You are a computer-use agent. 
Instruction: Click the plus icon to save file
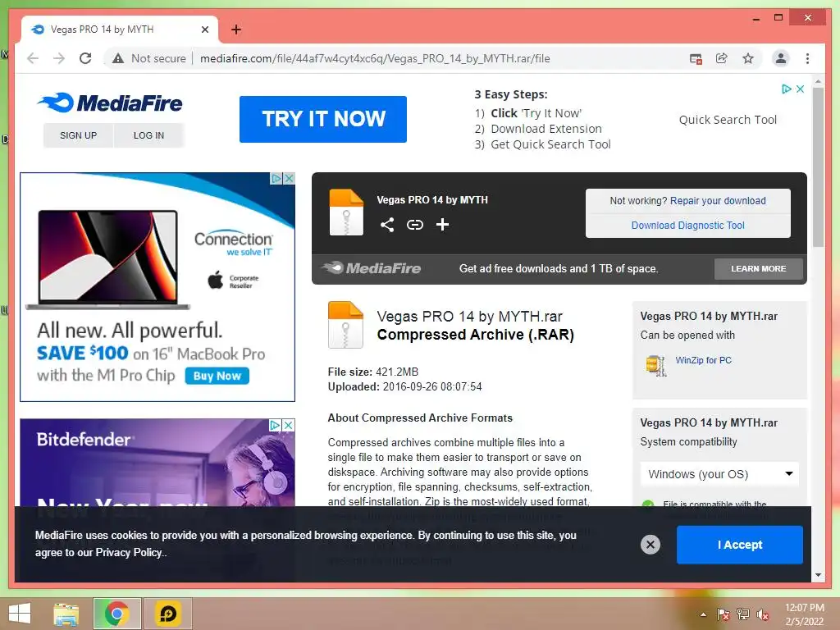click(442, 225)
